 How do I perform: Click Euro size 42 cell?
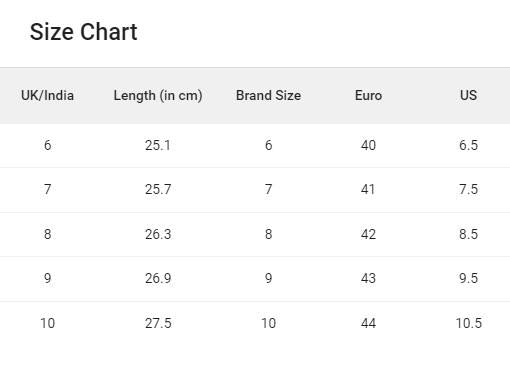(368, 234)
